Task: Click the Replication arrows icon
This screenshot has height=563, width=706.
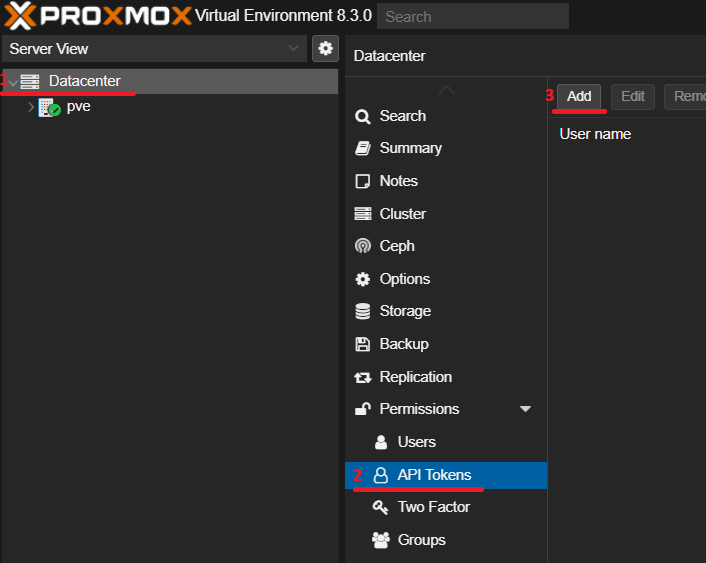Action: point(363,377)
